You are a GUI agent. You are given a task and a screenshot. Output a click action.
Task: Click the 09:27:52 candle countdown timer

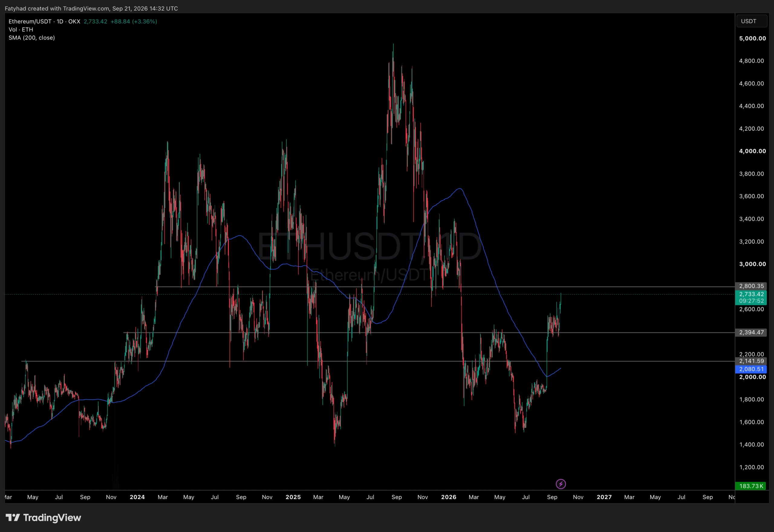[751, 301]
